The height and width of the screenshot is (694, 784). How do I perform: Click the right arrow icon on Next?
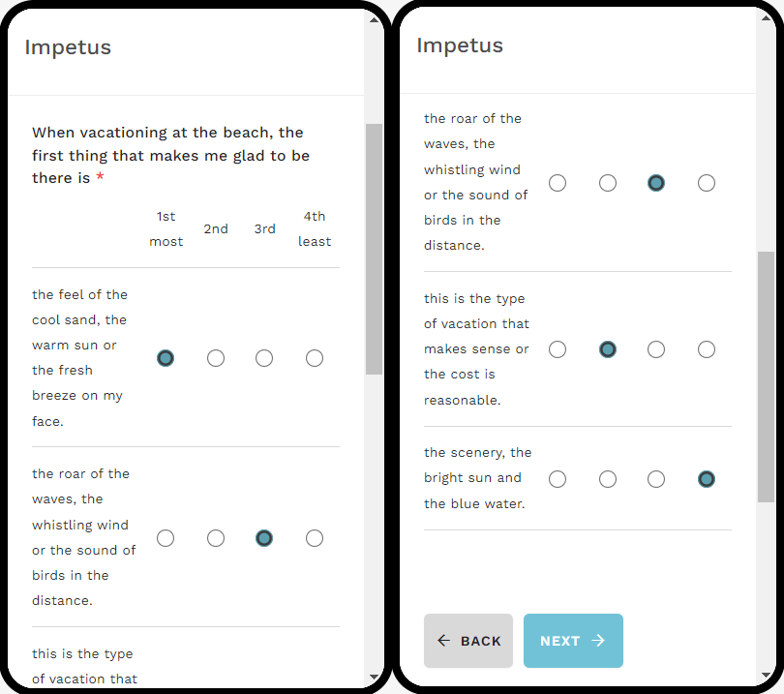pos(598,641)
